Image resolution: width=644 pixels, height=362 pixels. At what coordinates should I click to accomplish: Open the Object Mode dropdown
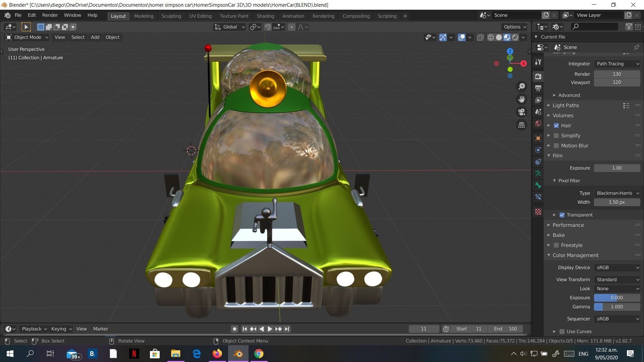tap(27, 37)
